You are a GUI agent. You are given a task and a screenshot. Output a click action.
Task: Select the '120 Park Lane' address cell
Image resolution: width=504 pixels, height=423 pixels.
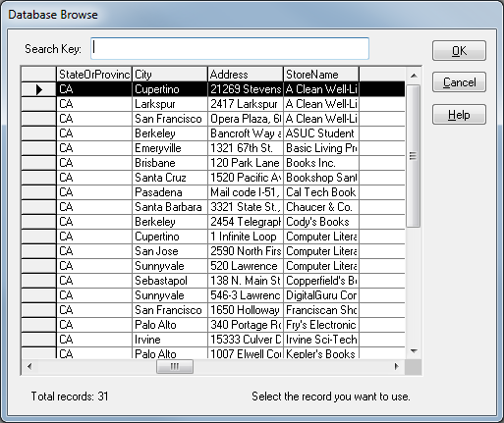point(246,163)
